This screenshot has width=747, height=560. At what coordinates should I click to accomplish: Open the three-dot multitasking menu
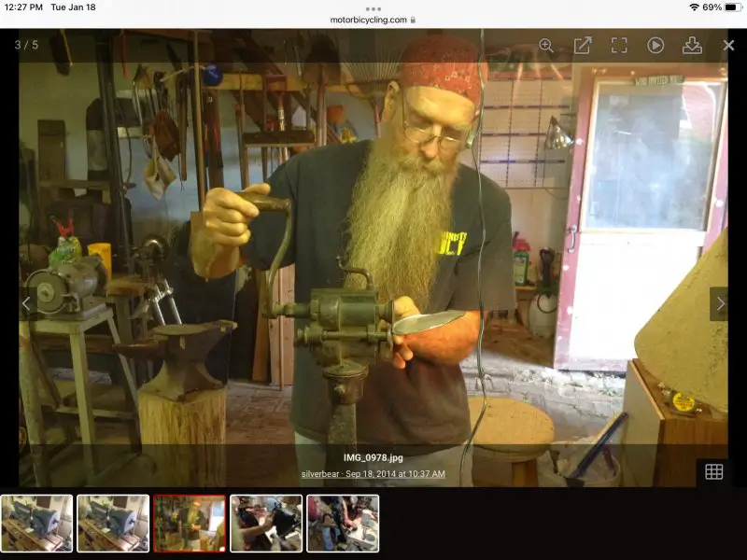pos(373,8)
